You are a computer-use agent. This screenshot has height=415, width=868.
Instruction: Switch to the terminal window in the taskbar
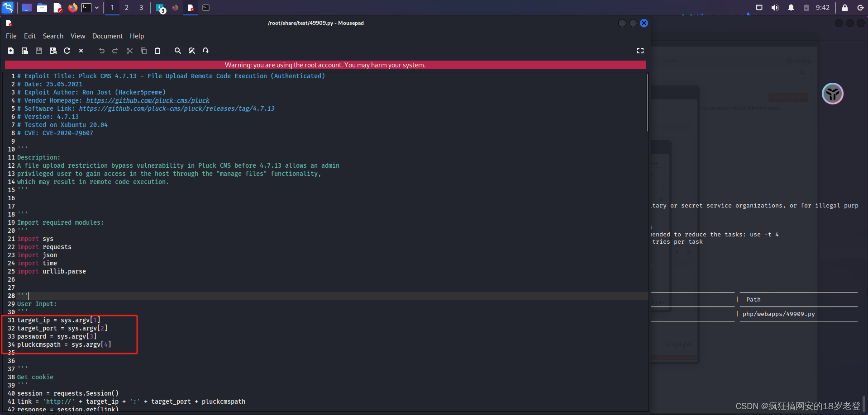[x=206, y=8]
